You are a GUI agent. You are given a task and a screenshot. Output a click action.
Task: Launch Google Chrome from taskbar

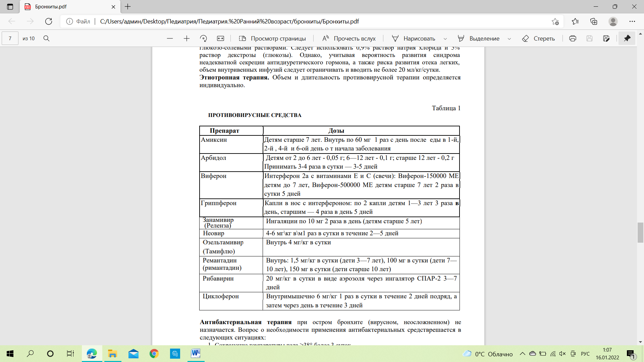(154, 354)
